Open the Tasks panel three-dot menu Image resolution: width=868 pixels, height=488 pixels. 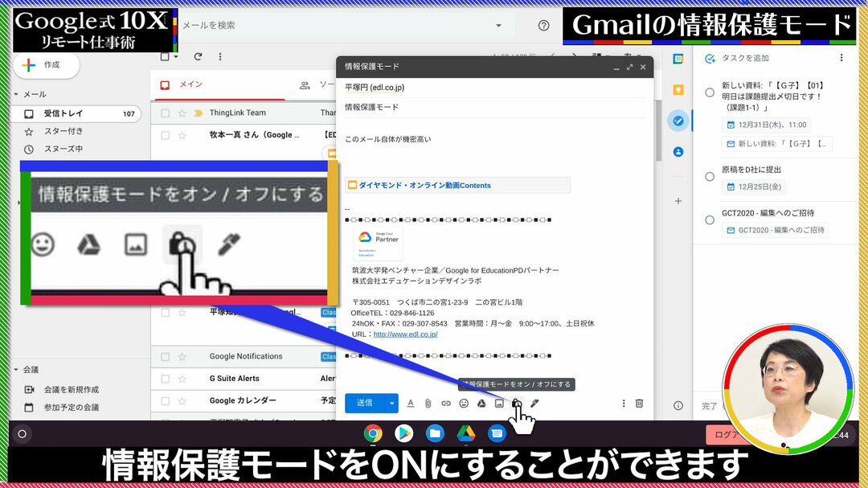click(841, 58)
